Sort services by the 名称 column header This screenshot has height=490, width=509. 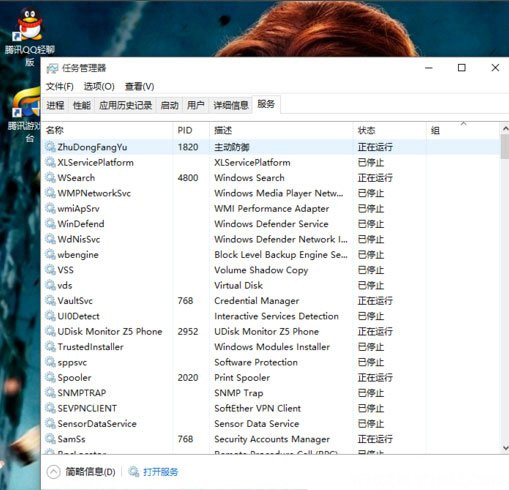107,130
